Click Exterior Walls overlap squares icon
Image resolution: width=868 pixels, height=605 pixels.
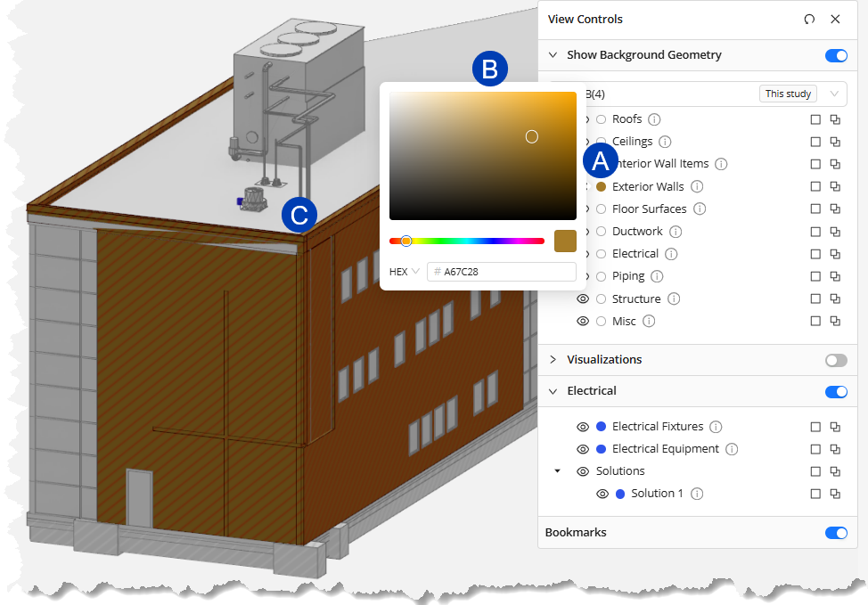pyautogui.click(x=835, y=186)
